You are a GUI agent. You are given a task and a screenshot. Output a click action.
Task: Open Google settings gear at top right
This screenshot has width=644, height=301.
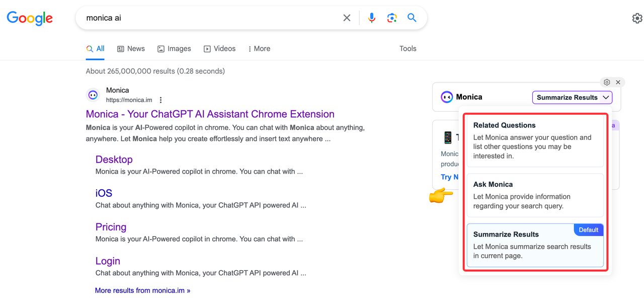click(637, 18)
